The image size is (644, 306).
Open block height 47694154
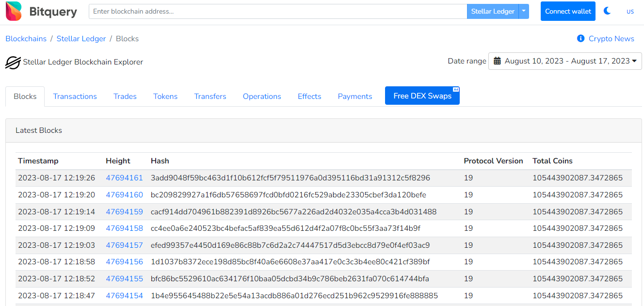[x=125, y=296]
